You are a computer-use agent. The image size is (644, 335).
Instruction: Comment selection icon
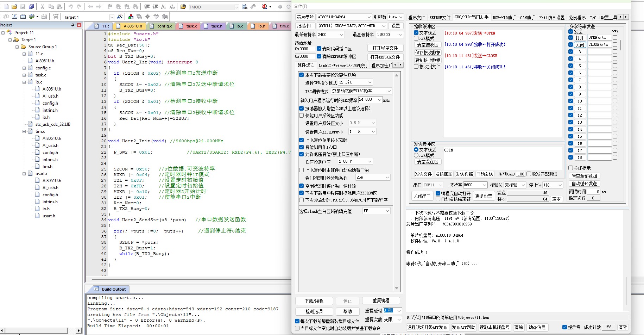(x=164, y=7)
